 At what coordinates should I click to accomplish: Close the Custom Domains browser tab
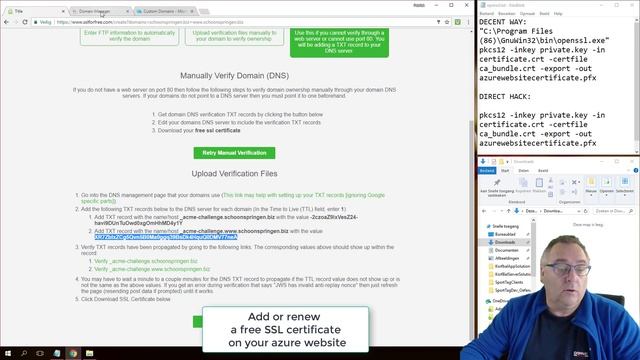(x=192, y=11)
